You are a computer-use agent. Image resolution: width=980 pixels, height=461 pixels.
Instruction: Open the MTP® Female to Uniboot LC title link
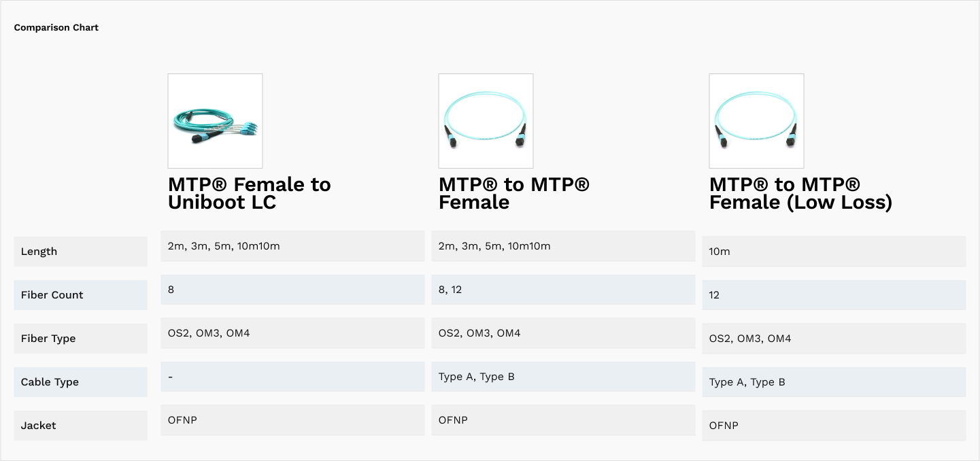pos(249,193)
